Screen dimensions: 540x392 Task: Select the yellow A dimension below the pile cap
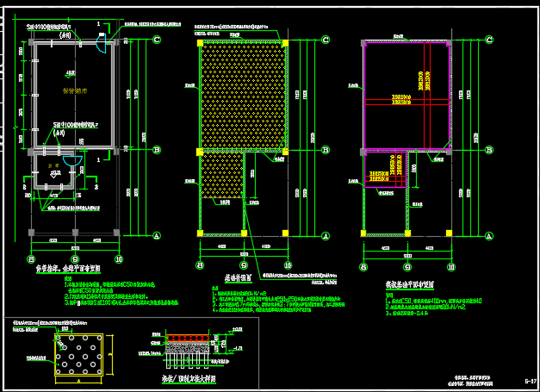[x=79, y=381]
